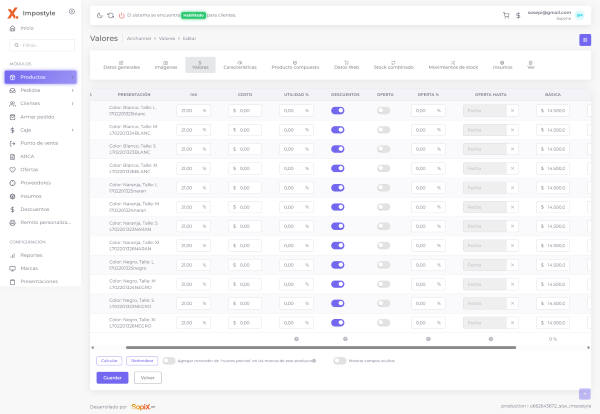
Task: Toggle 'Mostrar campos ocultos' switch
Action: click(x=340, y=360)
